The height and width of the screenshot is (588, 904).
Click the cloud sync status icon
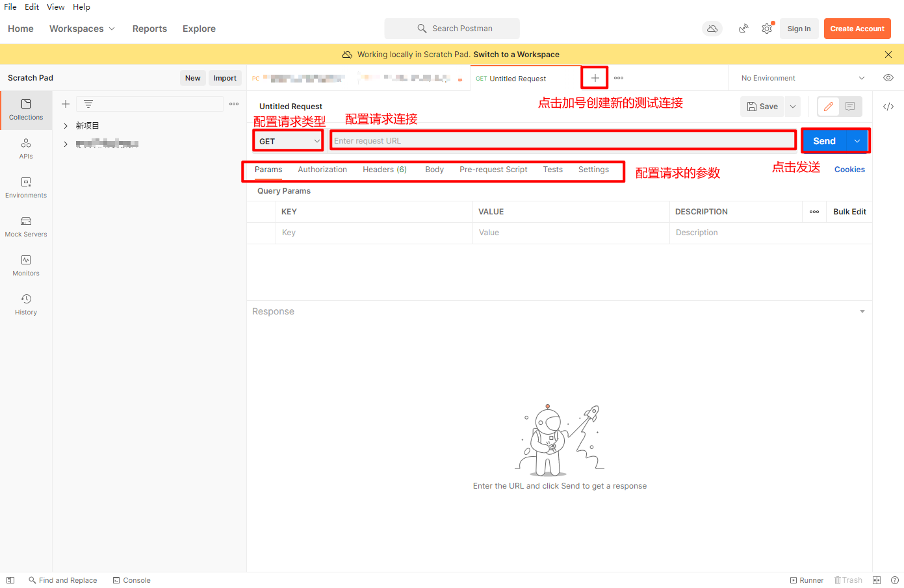click(x=712, y=29)
